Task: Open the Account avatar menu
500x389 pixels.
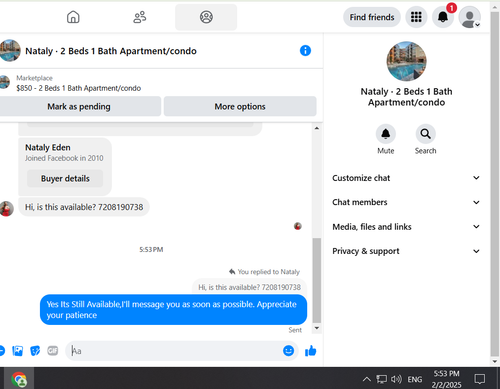Action: tap(470, 17)
